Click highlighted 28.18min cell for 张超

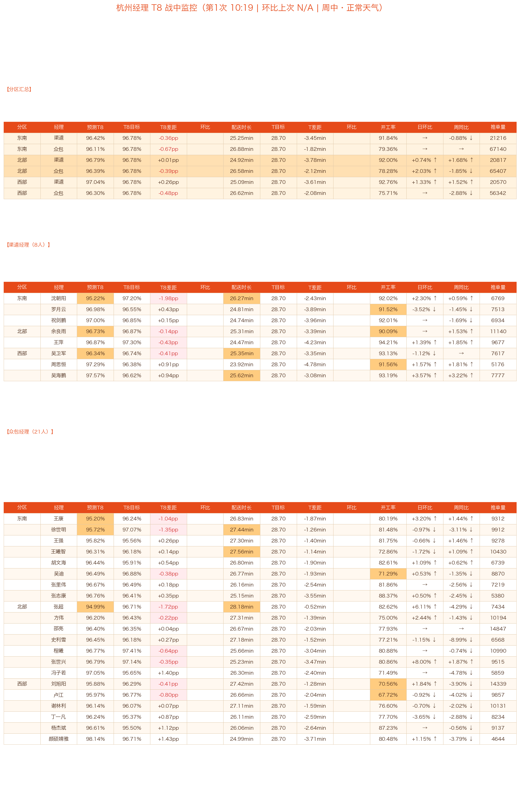241,607
